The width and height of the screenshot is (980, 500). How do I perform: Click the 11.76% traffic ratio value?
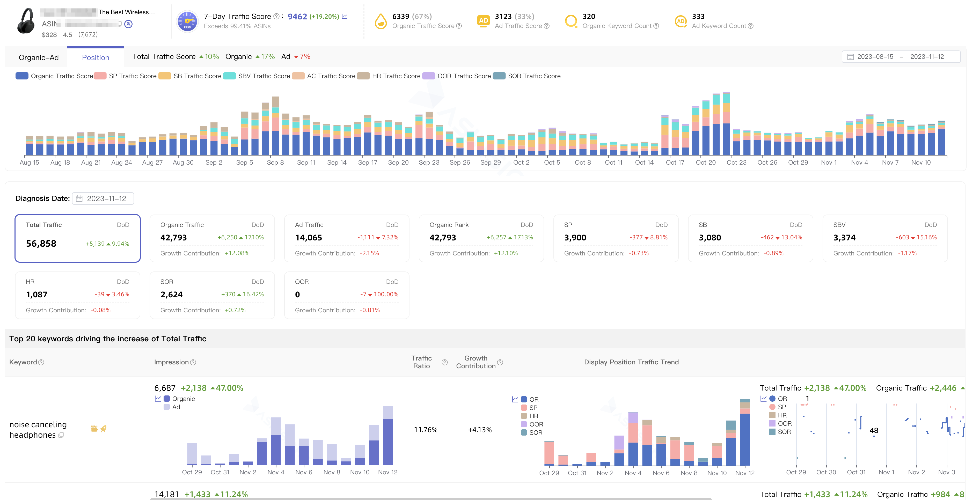(x=426, y=430)
